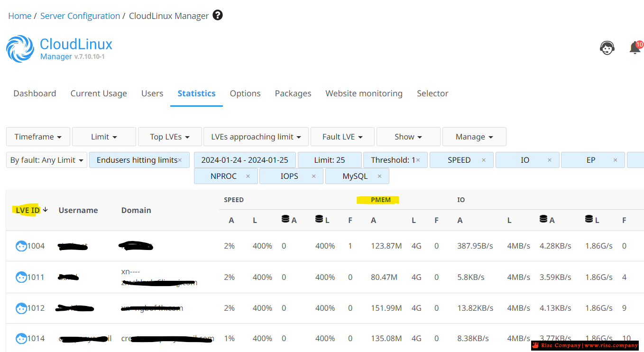Click the 151.99M PMEM value
This screenshot has height=352, width=644.
(x=386, y=308)
